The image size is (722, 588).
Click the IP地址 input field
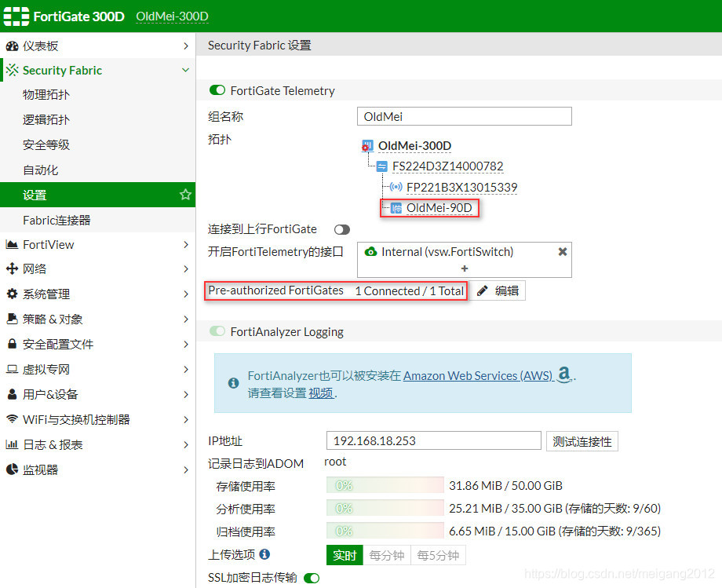pos(433,440)
